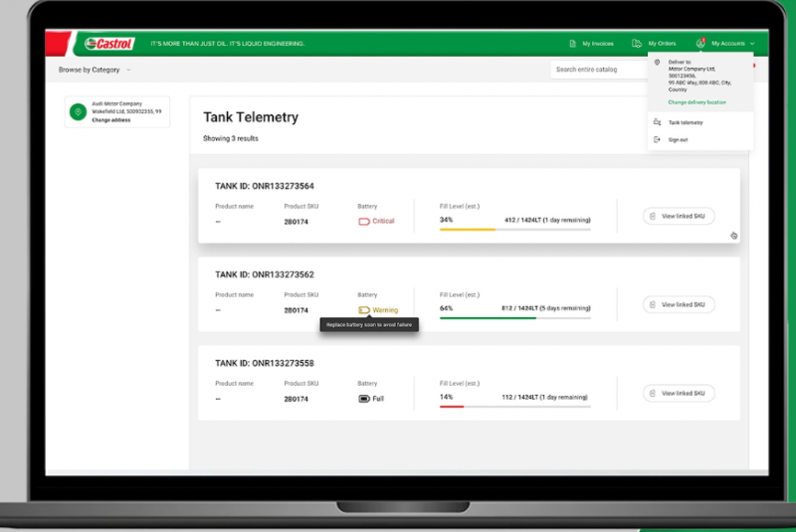Click the Critical battery icon for tank ONR133273564

coord(364,221)
